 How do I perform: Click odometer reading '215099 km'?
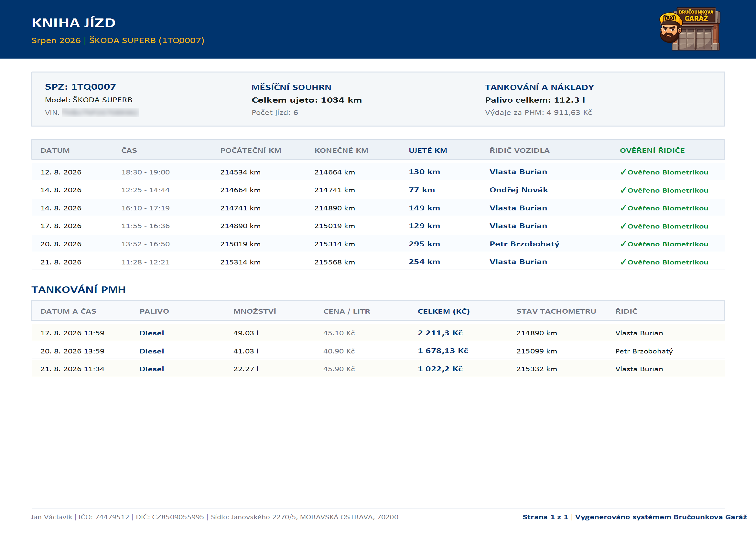(x=537, y=351)
